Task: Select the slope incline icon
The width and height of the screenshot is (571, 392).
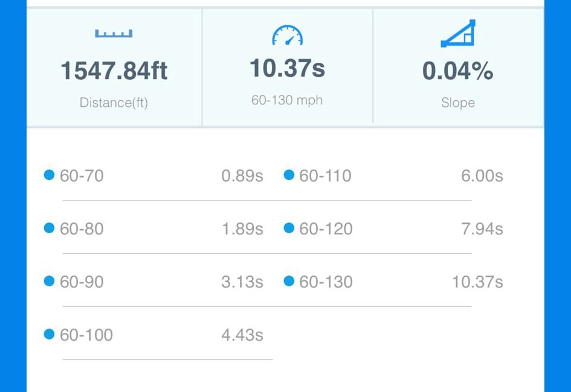Action: pos(458,34)
